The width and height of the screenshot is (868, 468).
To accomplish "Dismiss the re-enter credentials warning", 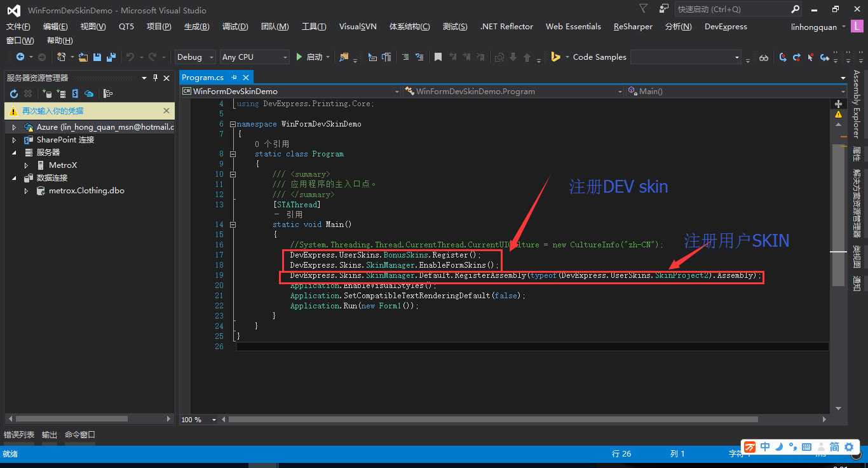I will pyautogui.click(x=166, y=111).
